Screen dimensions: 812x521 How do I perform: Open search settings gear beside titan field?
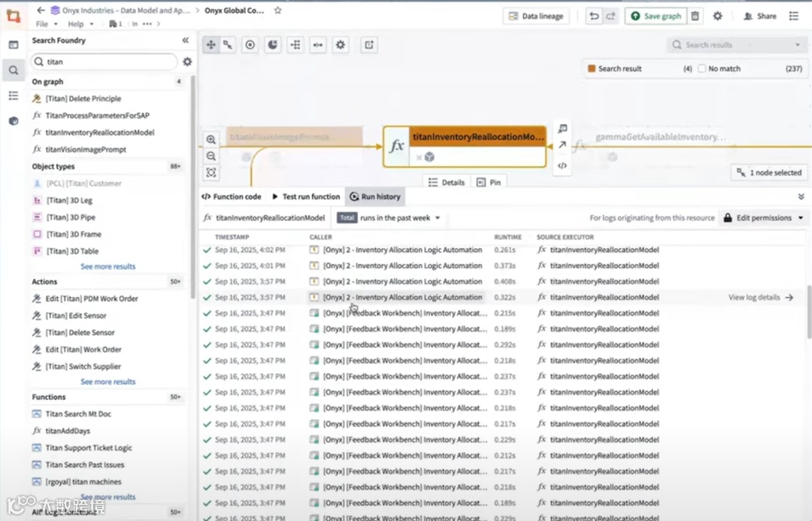coord(187,62)
